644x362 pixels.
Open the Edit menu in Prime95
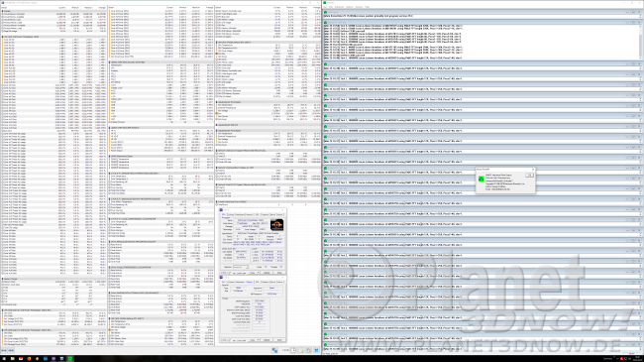(331, 7)
